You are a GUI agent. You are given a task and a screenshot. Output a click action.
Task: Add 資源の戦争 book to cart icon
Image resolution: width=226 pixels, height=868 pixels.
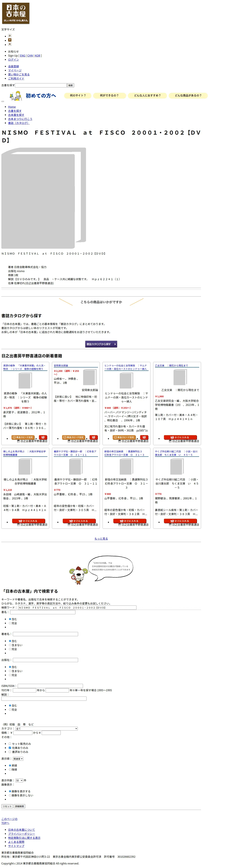pos(43,437)
